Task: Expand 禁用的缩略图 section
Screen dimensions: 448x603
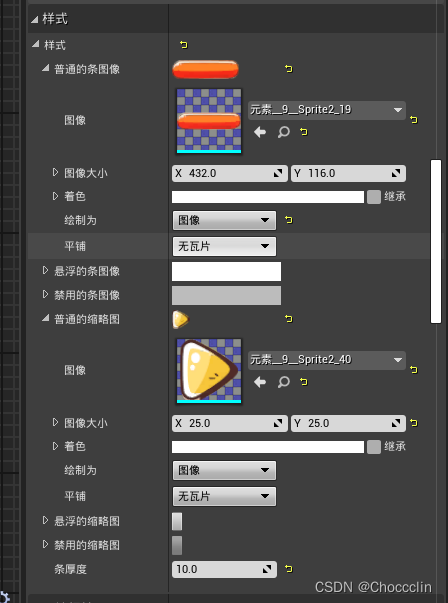Action: click(x=45, y=545)
